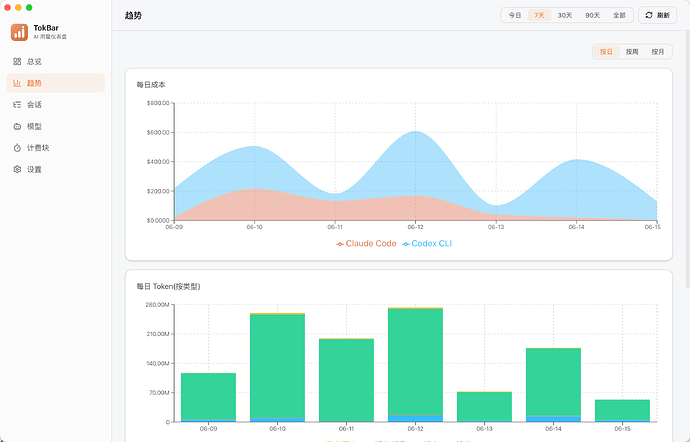Image resolution: width=690 pixels, height=442 pixels.
Task: Click the 刷新 refresh arrows icon
Action: point(649,15)
